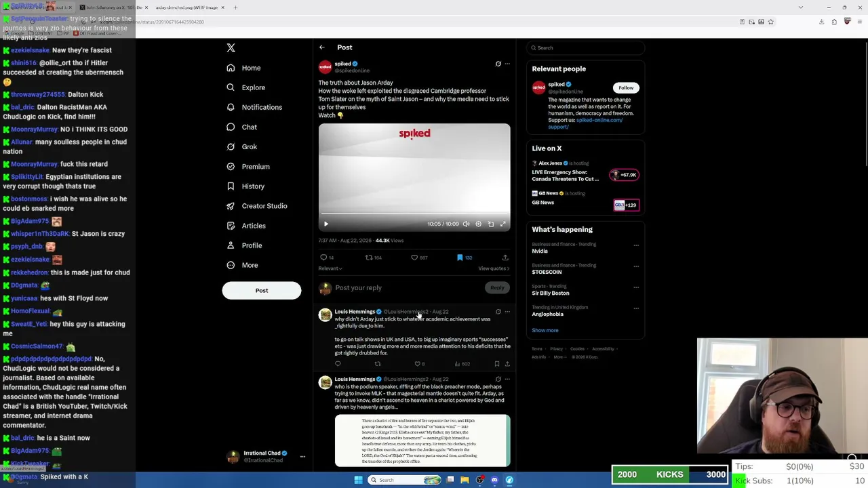Expand the video to fullscreen

point(503,224)
